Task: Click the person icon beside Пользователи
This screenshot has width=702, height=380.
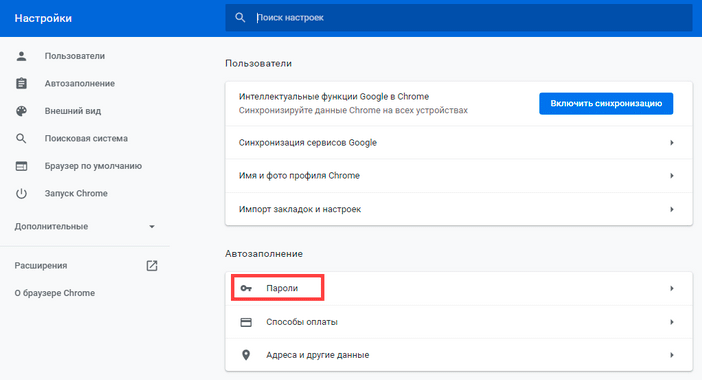Action: click(x=21, y=56)
